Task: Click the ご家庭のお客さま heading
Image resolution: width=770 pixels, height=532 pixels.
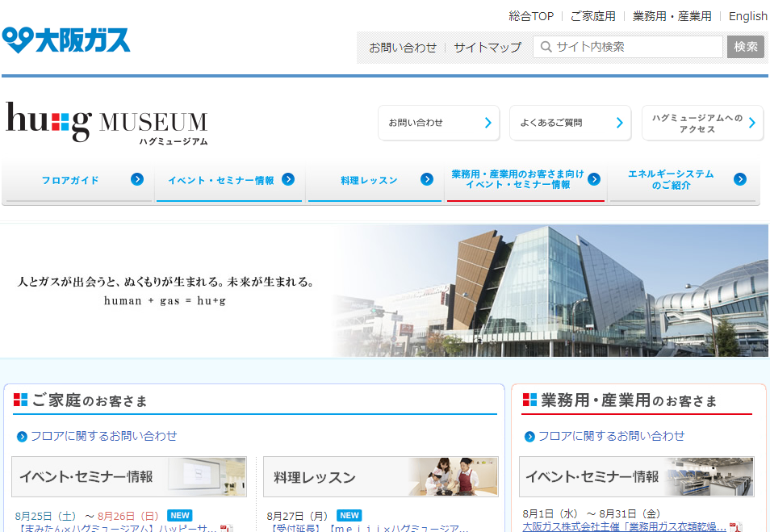Action: 90,400
